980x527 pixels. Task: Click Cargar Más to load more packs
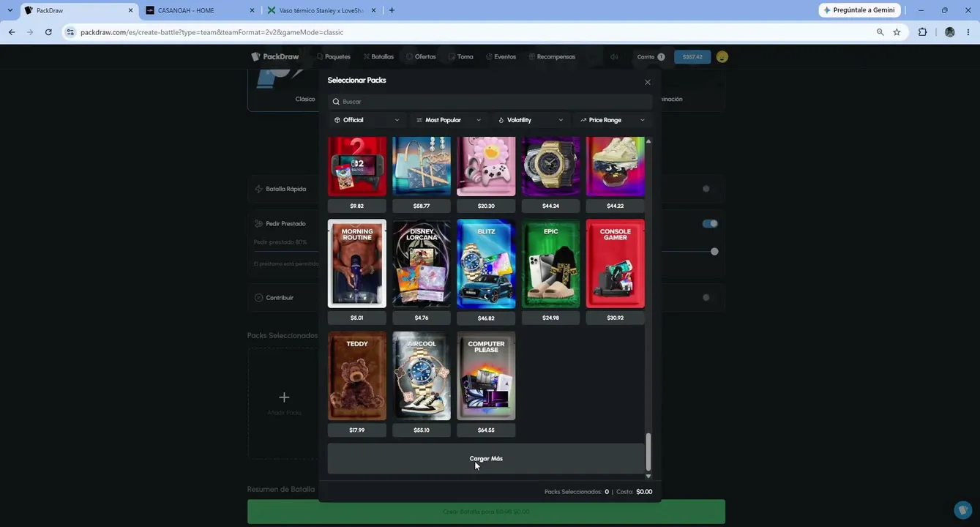(x=486, y=458)
